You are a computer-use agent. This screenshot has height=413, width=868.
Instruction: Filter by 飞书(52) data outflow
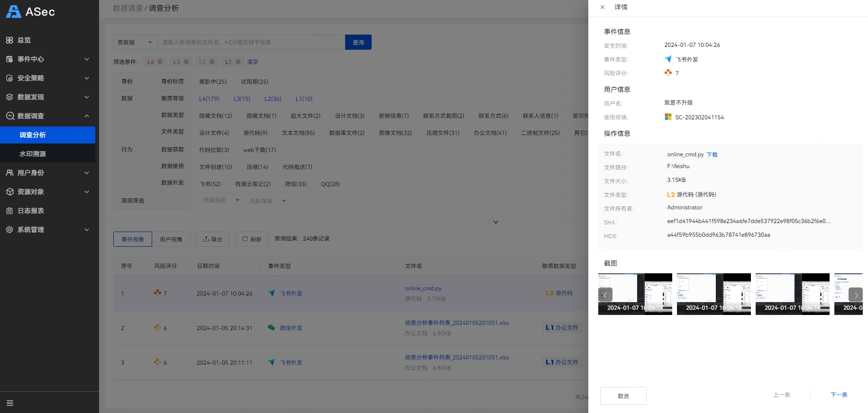(x=210, y=184)
